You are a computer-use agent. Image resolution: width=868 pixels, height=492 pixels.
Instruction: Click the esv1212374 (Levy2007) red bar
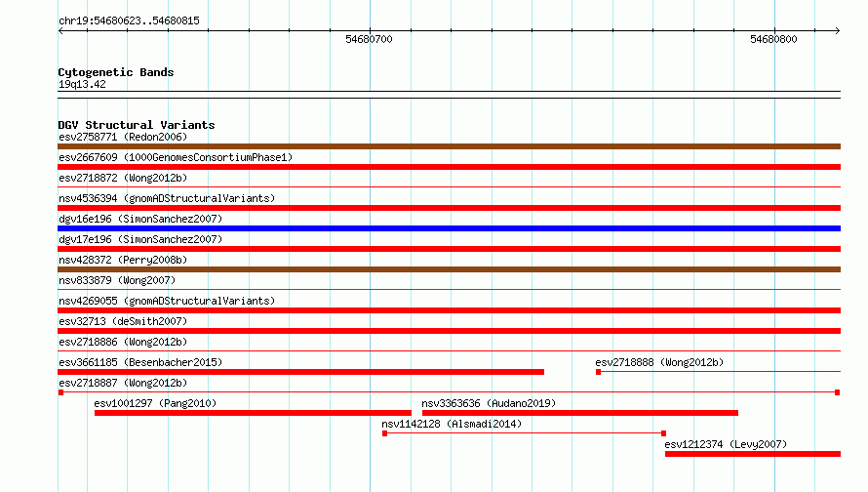pos(753,454)
